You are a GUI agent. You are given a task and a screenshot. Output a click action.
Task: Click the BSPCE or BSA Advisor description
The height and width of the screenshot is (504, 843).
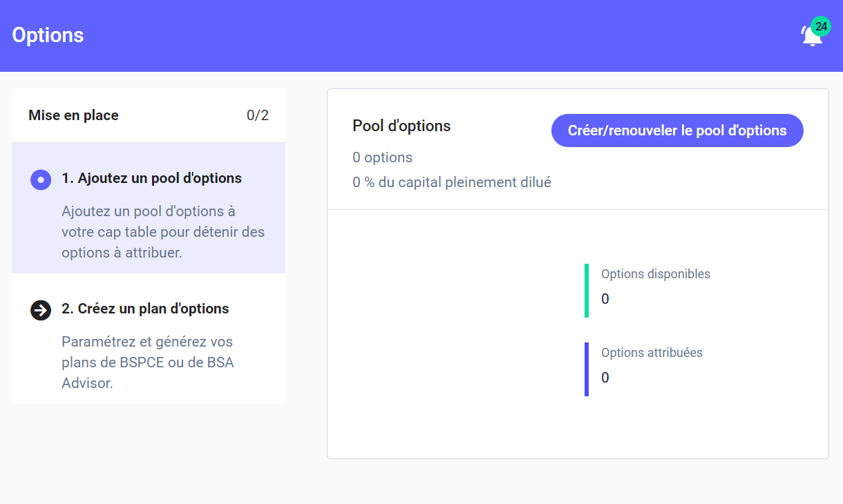point(148,362)
